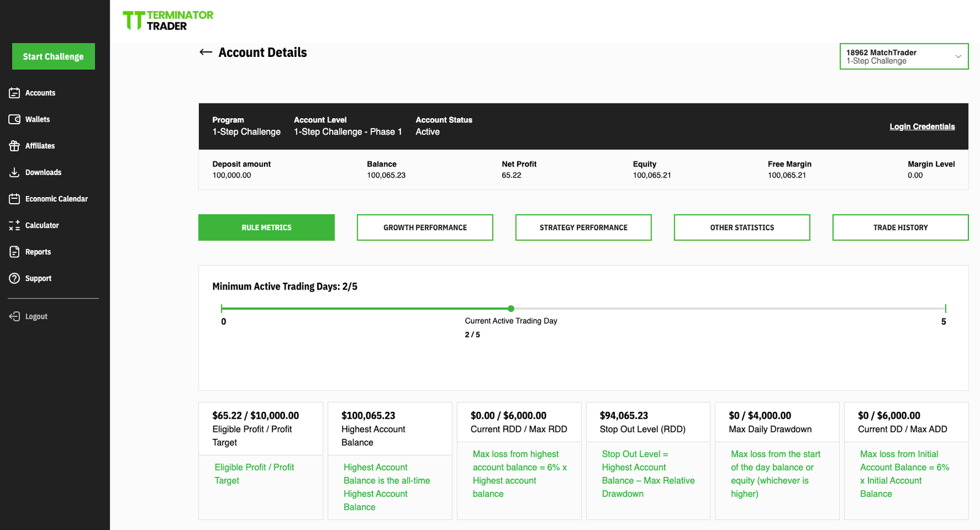Open the Wallets icon in sidebar
The height and width of the screenshot is (530, 980).
coord(15,119)
